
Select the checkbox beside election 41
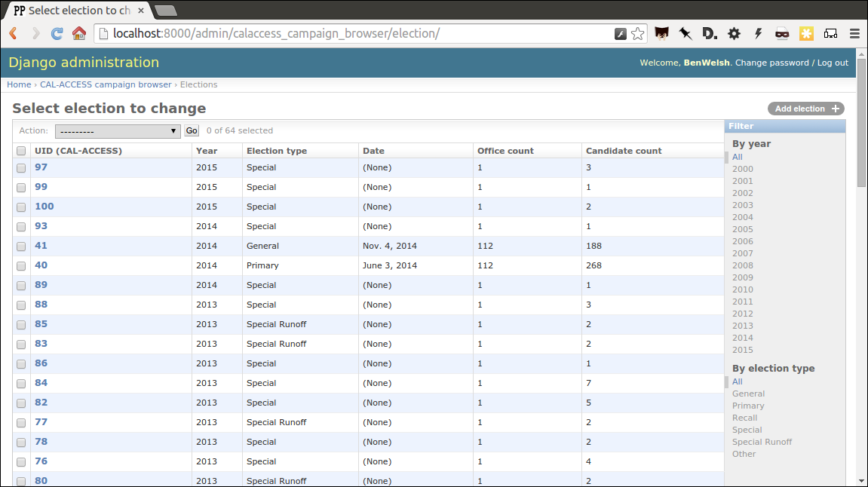tap(20, 246)
